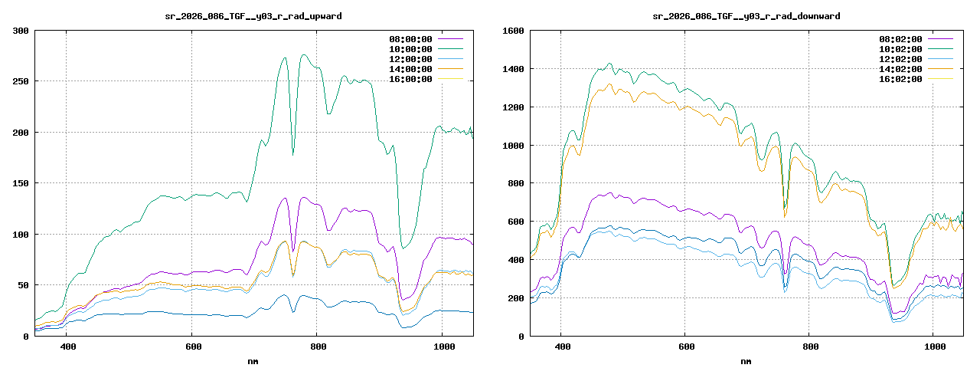Click the 12:02:00 legend label in right plot
This screenshot has width=980, height=368.
pos(900,59)
